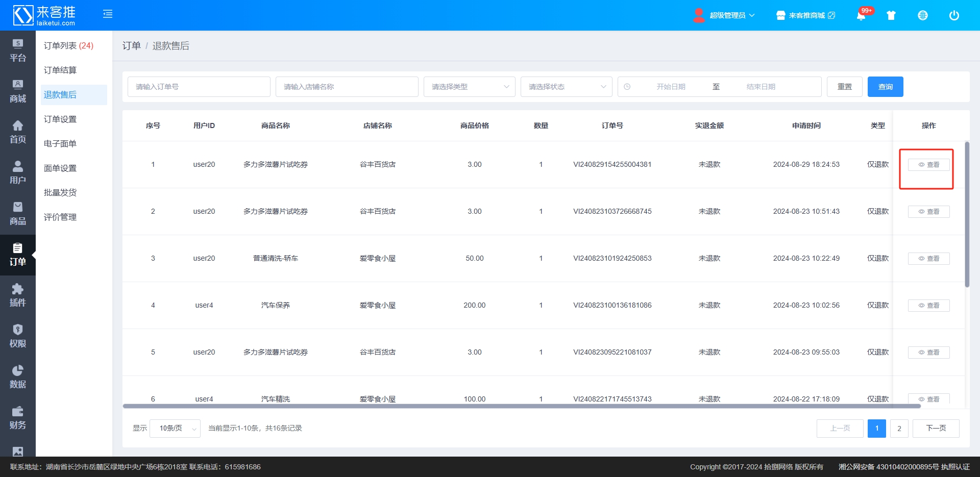
Task: Open 订单列表 menu item
Action: (68, 46)
